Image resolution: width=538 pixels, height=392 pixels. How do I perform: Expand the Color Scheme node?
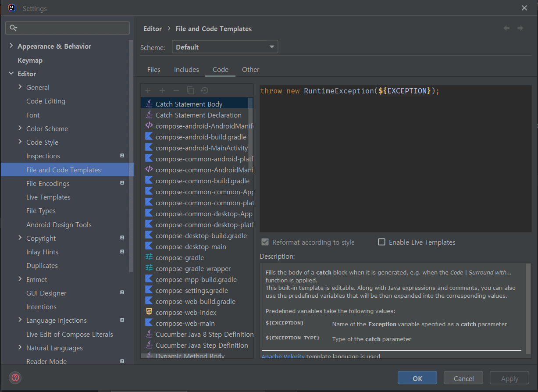(x=20, y=128)
